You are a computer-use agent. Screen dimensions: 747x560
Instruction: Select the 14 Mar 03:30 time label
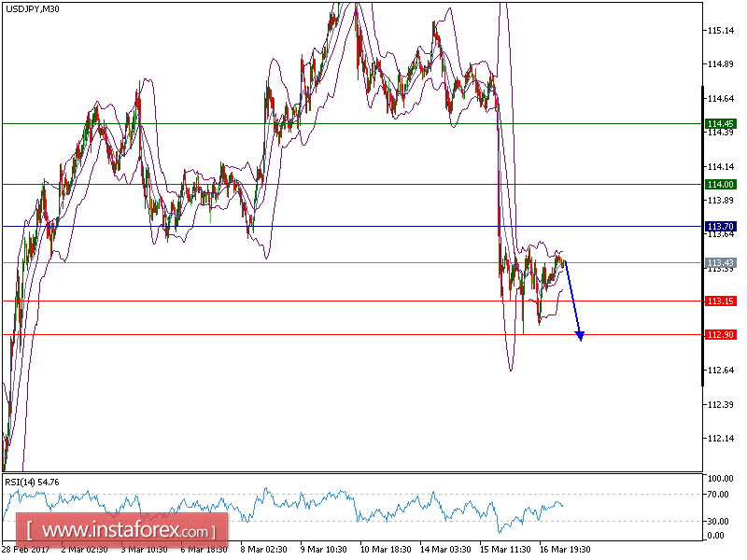(445, 550)
